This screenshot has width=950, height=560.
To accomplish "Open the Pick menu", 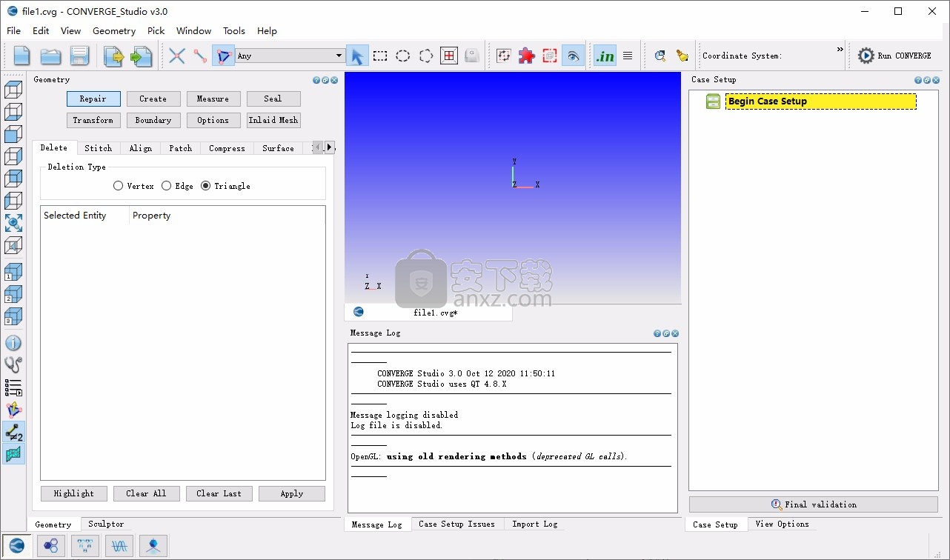I will (156, 31).
